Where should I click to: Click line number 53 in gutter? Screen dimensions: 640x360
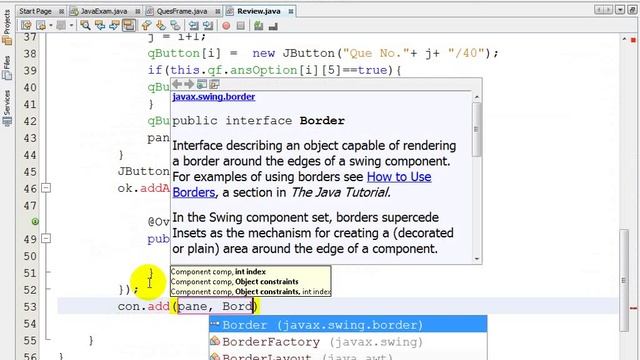tap(30, 307)
